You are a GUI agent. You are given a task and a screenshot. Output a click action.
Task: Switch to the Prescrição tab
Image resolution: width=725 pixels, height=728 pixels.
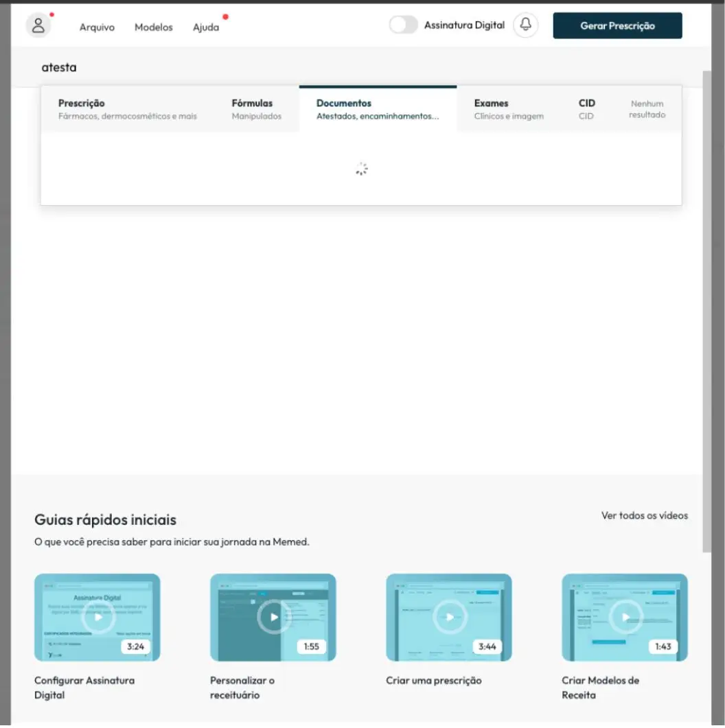point(127,109)
